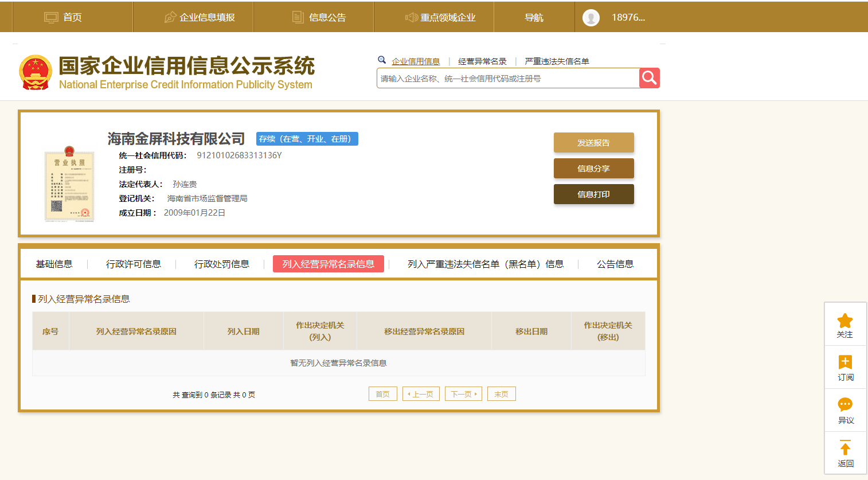Click the 国家企业信用信息公示系统 title
This screenshot has height=480, width=868.
187,66
